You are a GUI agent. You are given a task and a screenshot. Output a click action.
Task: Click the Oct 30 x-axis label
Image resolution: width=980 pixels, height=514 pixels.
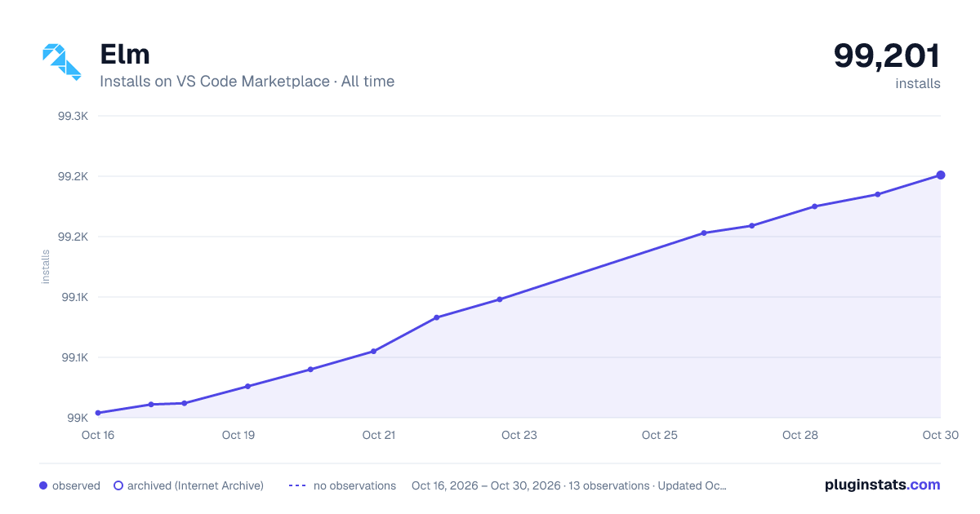click(x=939, y=435)
